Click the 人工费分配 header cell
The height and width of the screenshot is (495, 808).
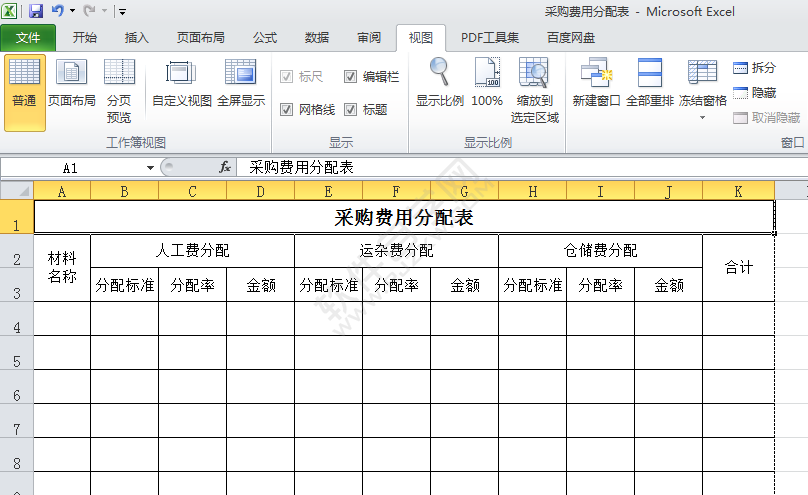pyautogui.click(x=192, y=251)
